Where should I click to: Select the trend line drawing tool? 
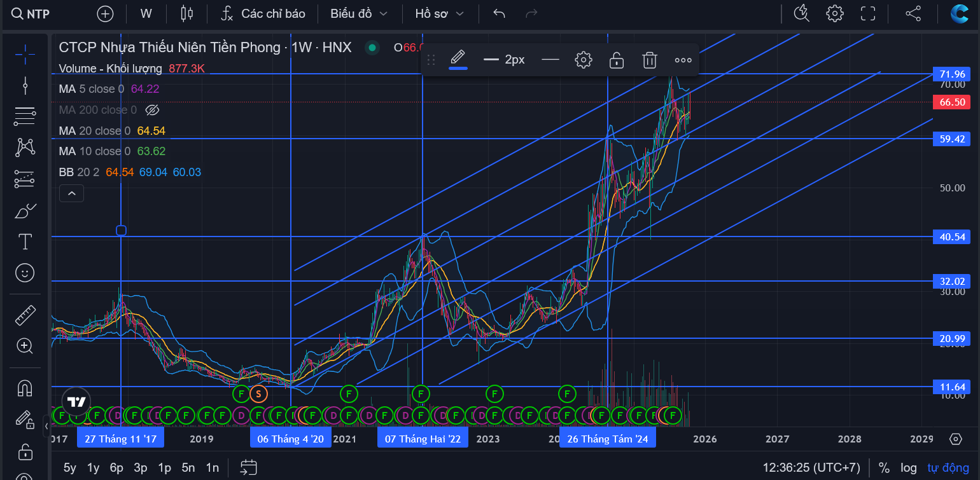pos(25,85)
